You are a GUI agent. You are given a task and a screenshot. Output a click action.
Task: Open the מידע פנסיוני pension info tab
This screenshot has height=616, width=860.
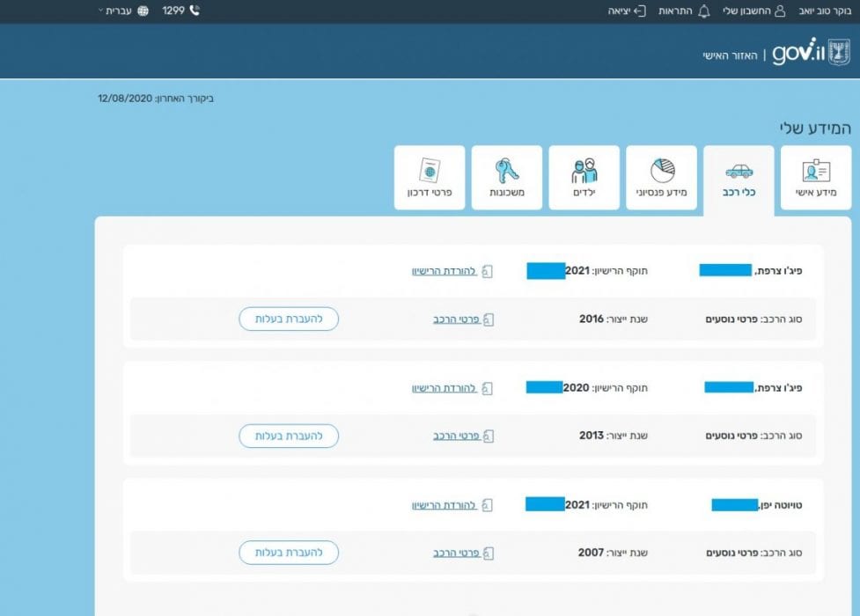[x=661, y=178]
